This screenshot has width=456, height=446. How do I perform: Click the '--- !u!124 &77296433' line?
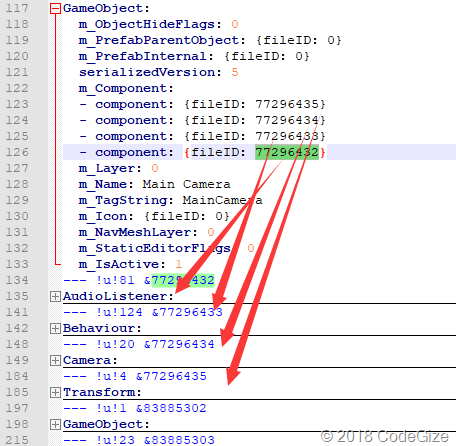(143, 312)
